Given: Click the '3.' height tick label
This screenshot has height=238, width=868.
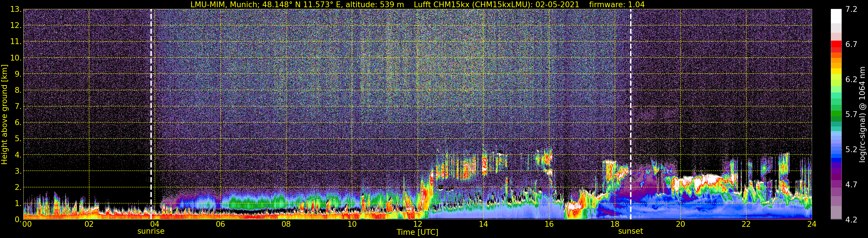Looking at the screenshot, I should [x=18, y=171].
